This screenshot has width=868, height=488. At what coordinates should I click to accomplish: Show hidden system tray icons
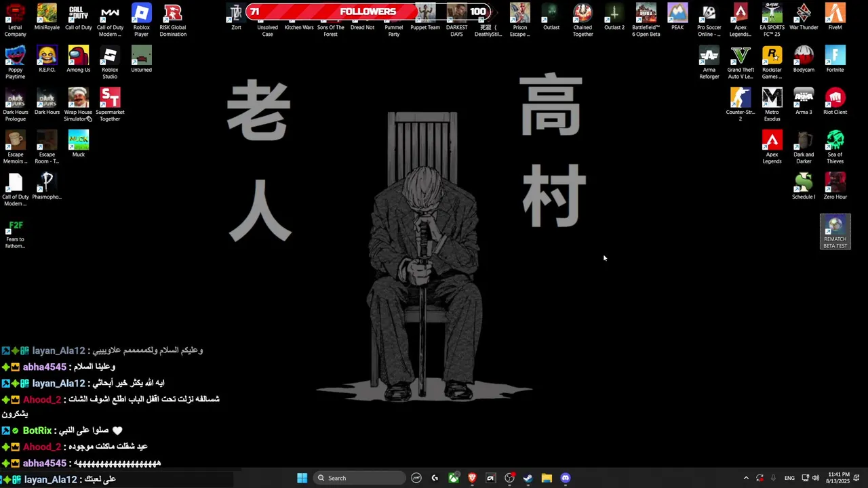click(x=746, y=478)
